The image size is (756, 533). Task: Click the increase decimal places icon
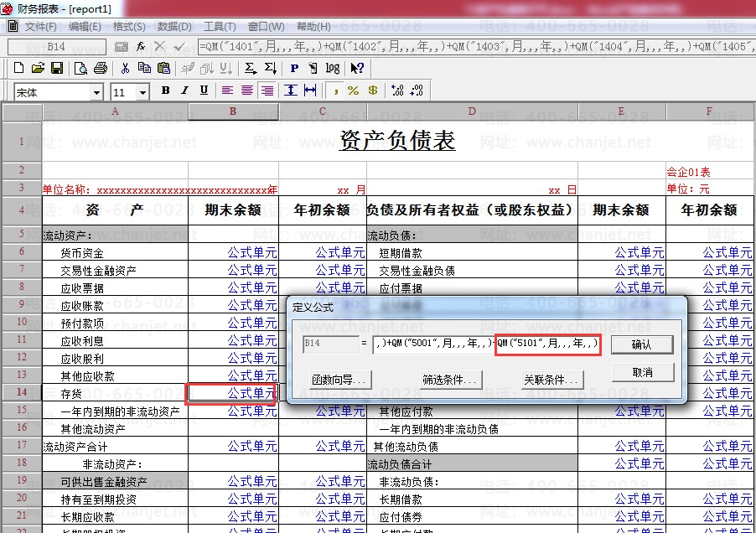[397, 91]
